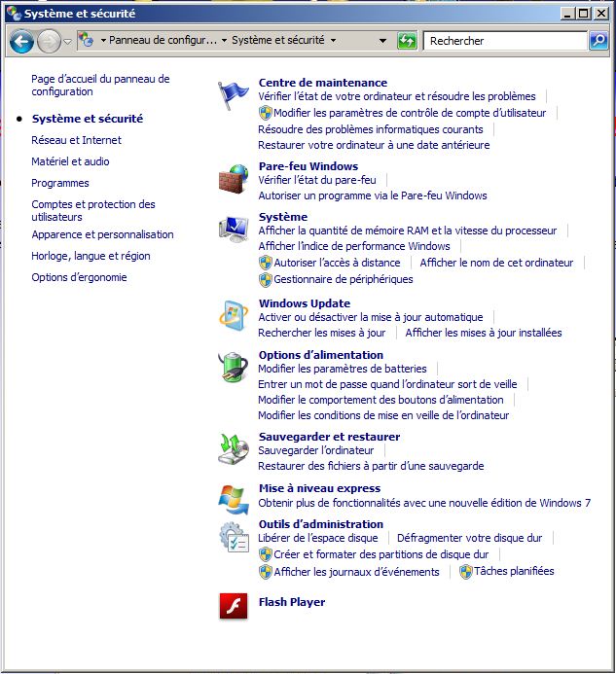Click the shield icon beside Gestionnaire de périphériques
This screenshot has height=674, width=616.
point(266,279)
